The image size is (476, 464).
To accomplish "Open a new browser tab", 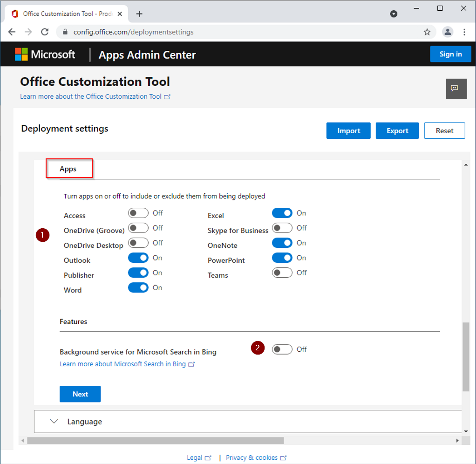I will pos(139,14).
